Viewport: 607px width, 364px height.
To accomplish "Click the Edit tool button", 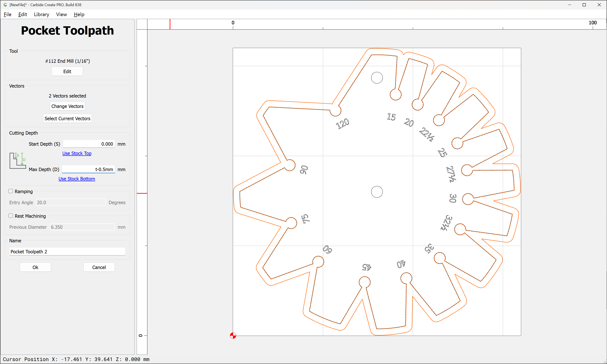I will point(67,71).
